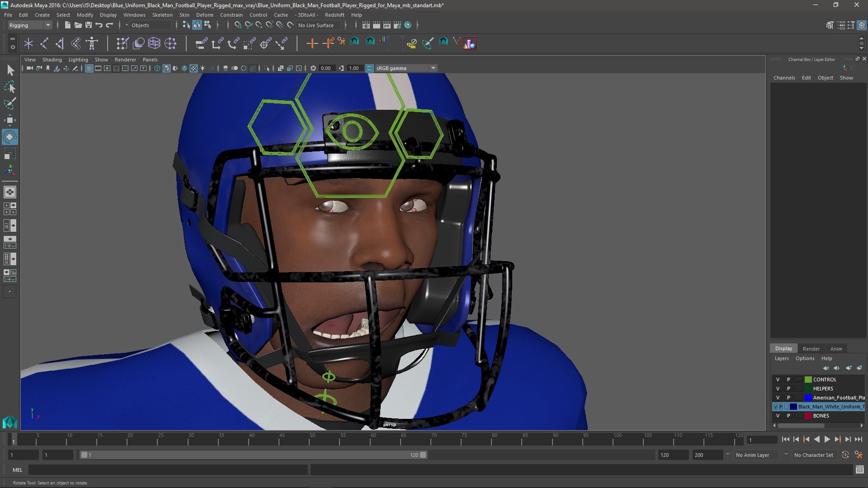868x488 pixels.
Task: Activate the Move tool
Action: (x=10, y=120)
